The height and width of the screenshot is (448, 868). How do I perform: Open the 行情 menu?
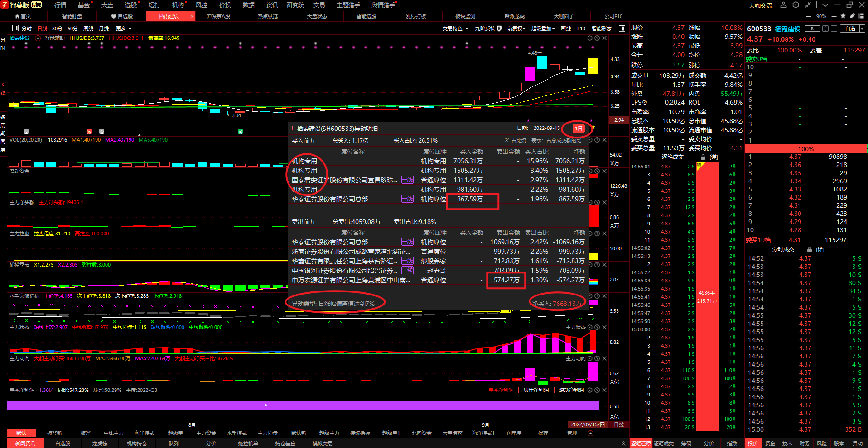[x=60, y=5]
